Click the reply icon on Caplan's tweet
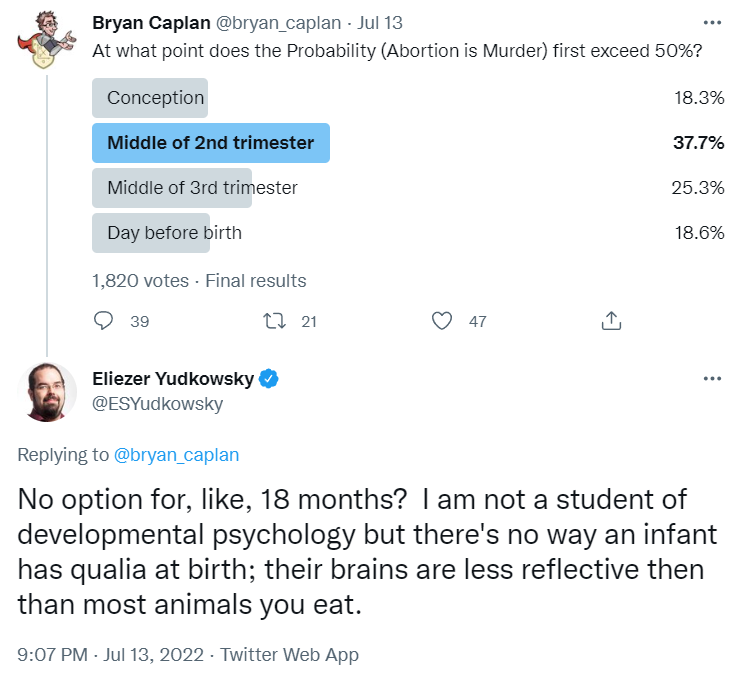Viewport: 737px width, 678px height. pyautogui.click(x=105, y=321)
